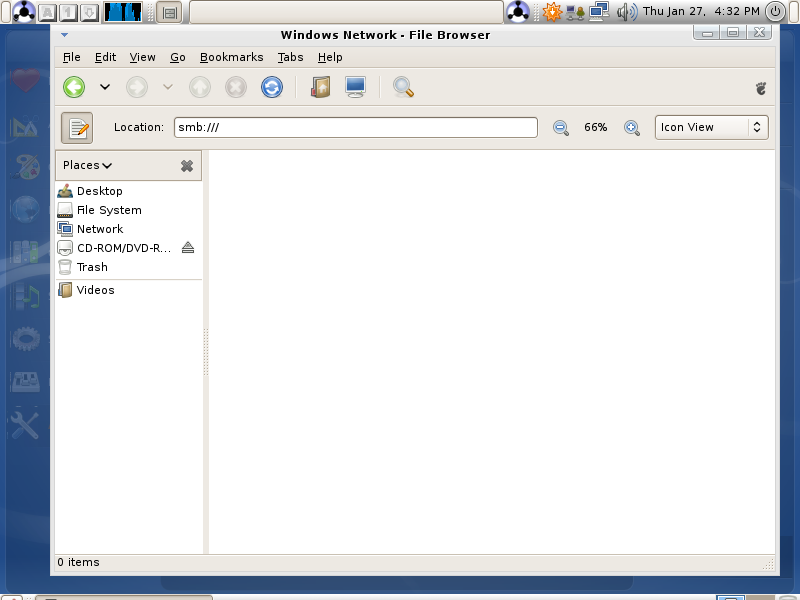The image size is (800, 600).
Task: Open the Bookmarks menu
Action: tap(232, 57)
